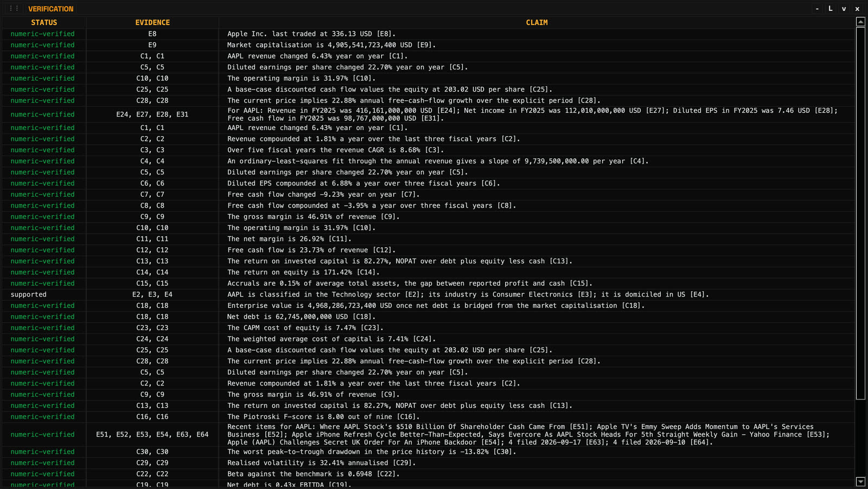Click the L panel control button
Viewport: 868px width, 489px height.
pyautogui.click(x=831, y=9)
